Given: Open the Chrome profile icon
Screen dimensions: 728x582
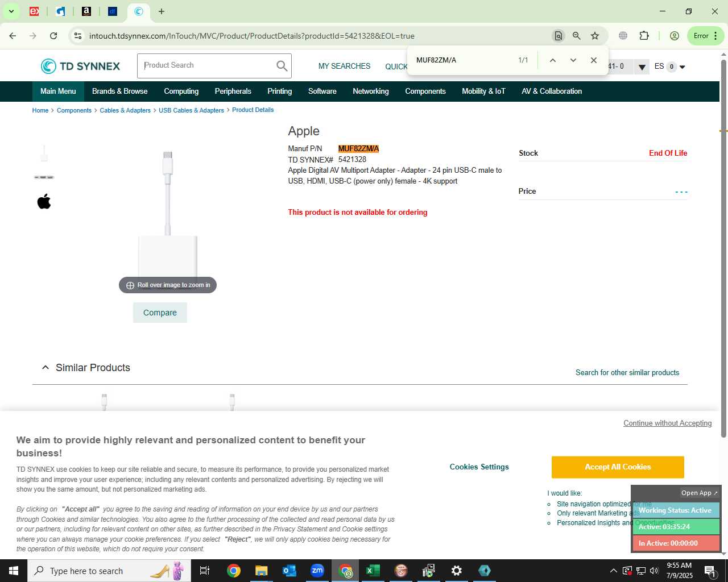Looking at the screenshot, I should coord(675,36).
